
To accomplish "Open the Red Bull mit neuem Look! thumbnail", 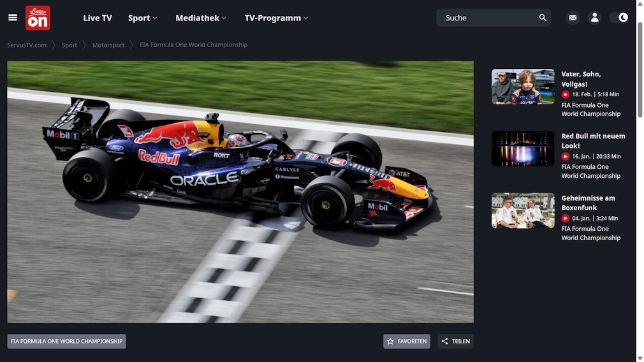I will [523, 148].
